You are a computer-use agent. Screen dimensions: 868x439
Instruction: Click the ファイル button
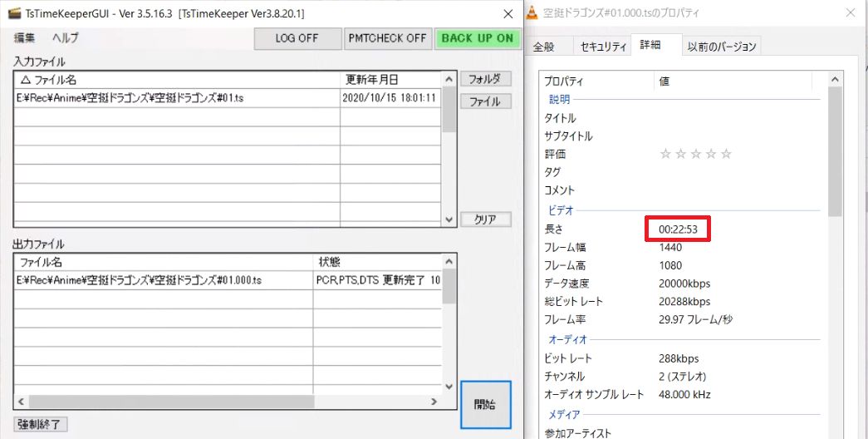(x=485, y=101)
